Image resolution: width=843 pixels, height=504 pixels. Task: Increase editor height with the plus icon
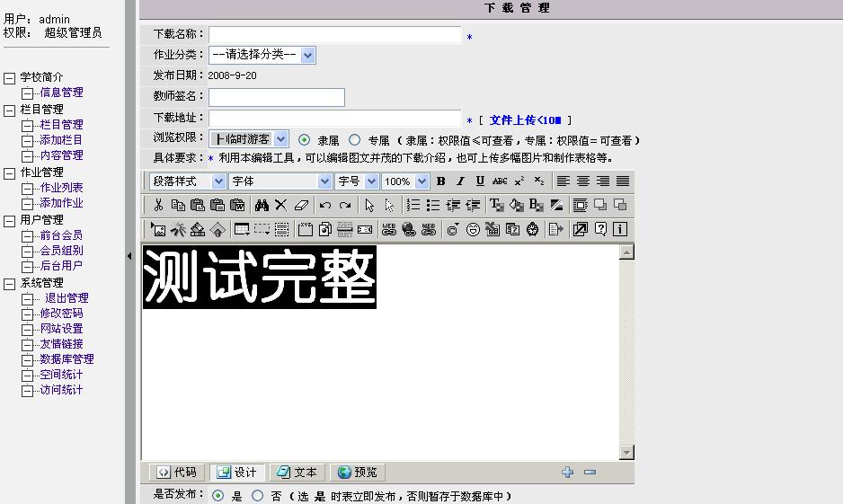pos(568,472)
